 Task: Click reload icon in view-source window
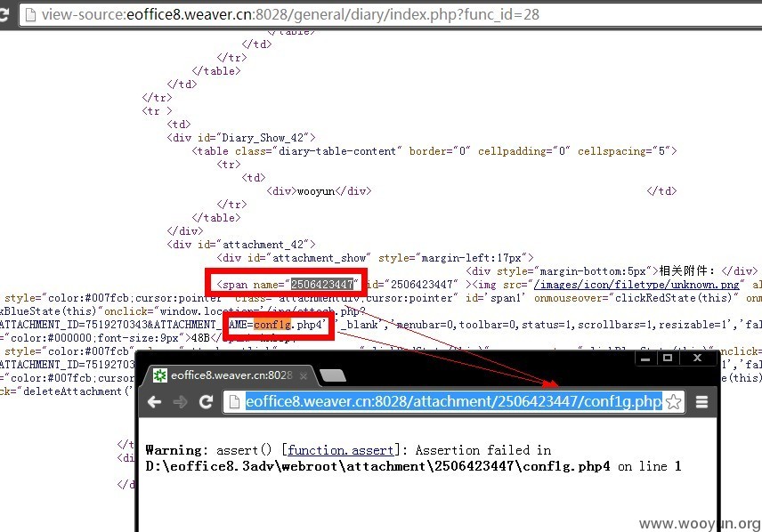(x=4, y=14)
